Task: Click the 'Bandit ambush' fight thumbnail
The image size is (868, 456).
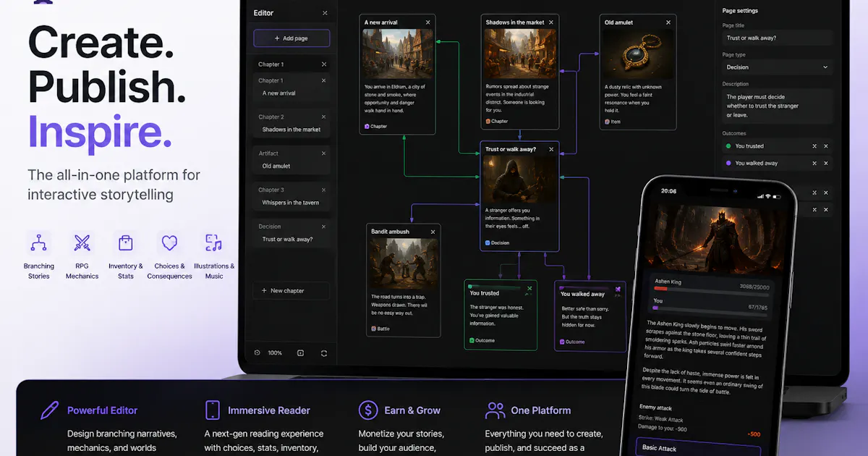Action: [405, 263]
